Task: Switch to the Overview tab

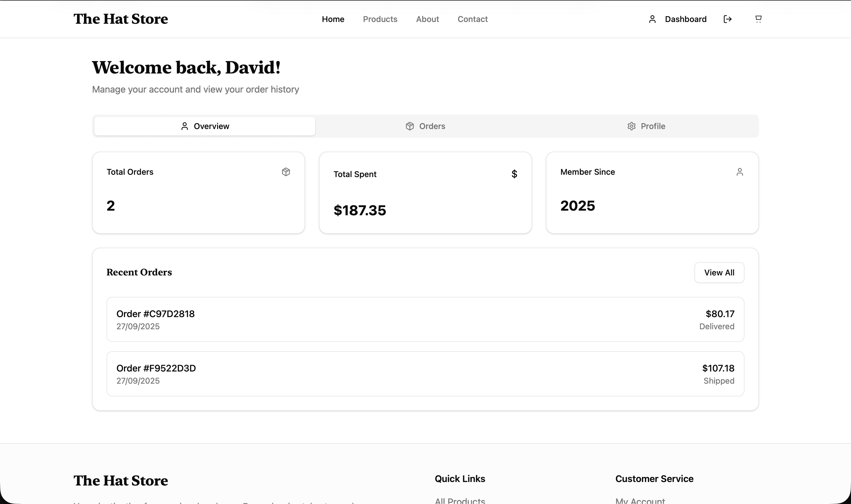Action: tap(205, 126)
